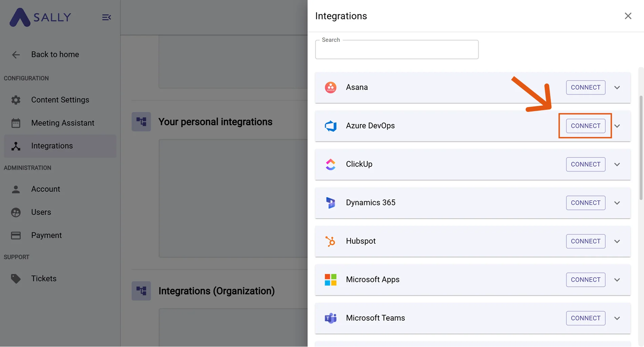Connect Hubspot integration
This screenshot has width=644, height=347.
(585, 241)
